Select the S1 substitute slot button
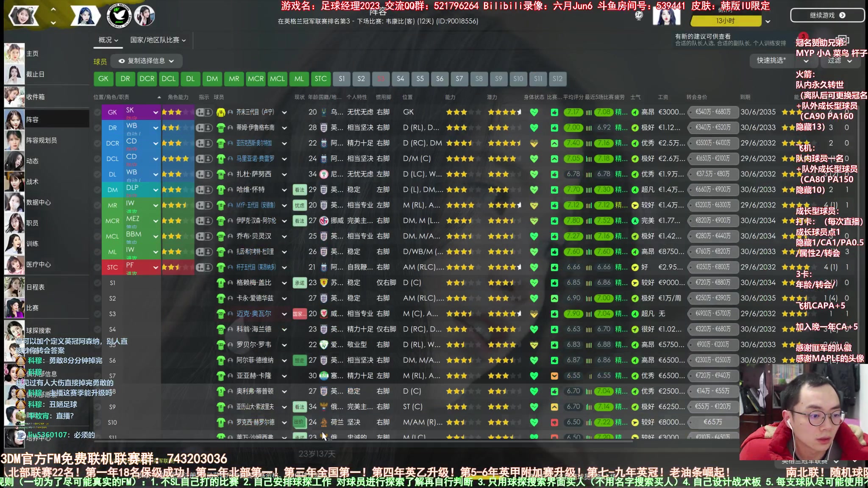This screenshot has width=868, height=488. [x=342, y=79]
